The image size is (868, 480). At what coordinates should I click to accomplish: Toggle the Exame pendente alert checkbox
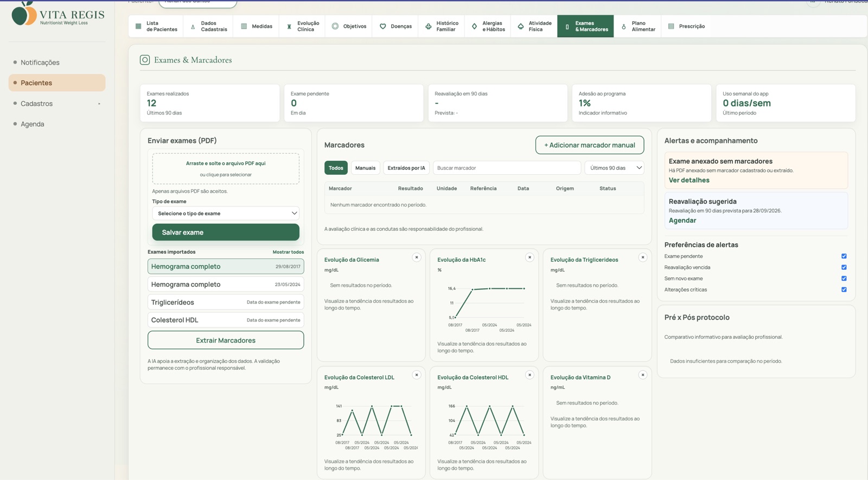844,256
